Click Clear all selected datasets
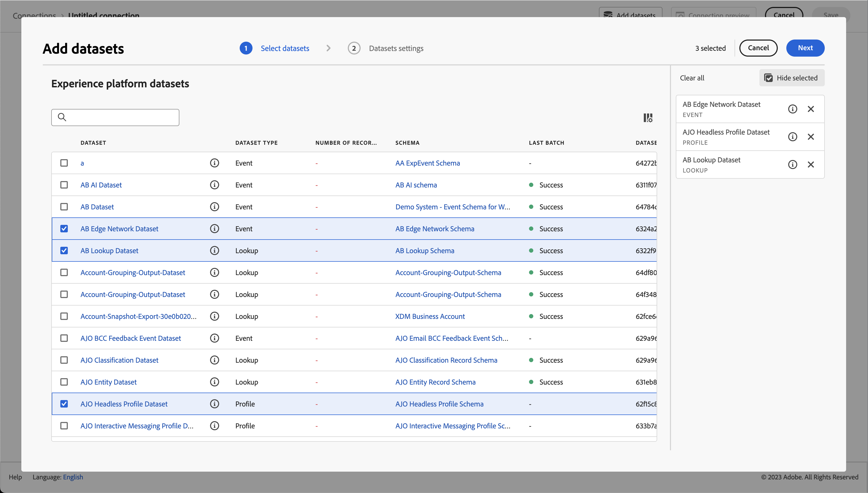868x493 pixels. 692,78
